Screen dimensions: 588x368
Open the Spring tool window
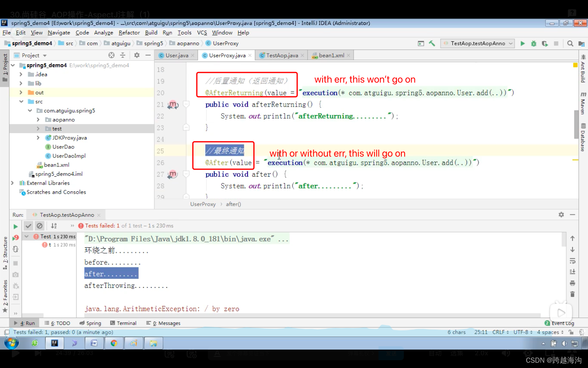(90, 323)
